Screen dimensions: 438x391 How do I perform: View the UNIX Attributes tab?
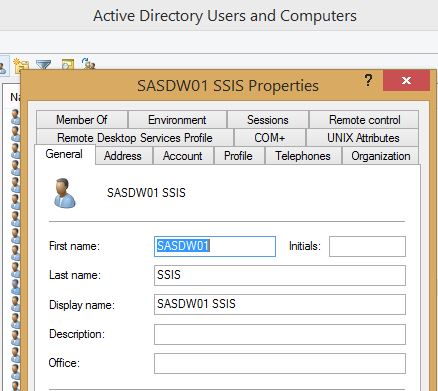(x=363, y=138)
